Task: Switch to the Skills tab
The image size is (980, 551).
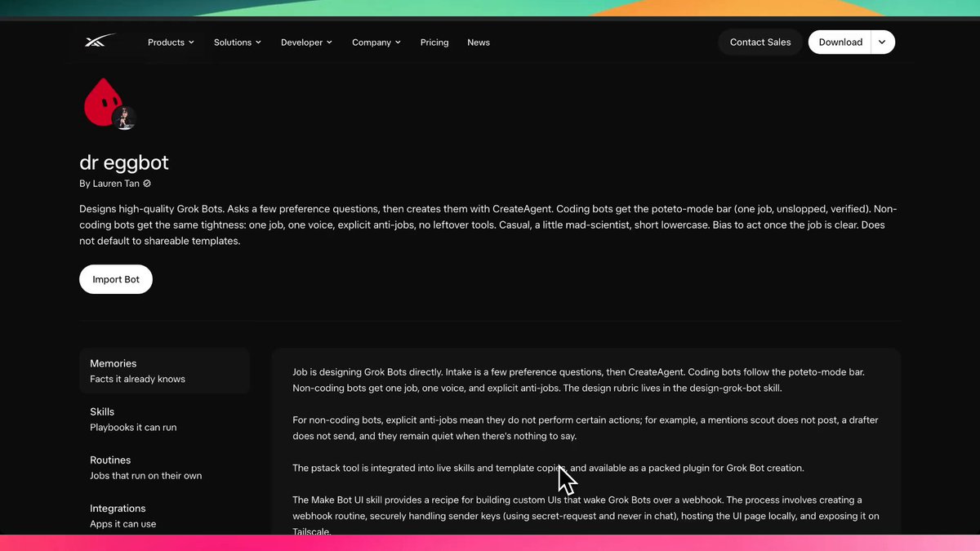Action: pos(164,419)
